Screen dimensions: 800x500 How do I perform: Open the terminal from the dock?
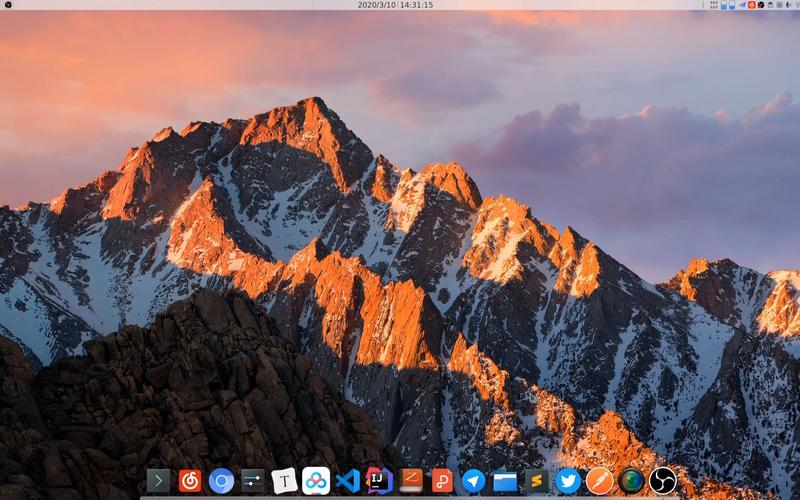coord(158,481)
